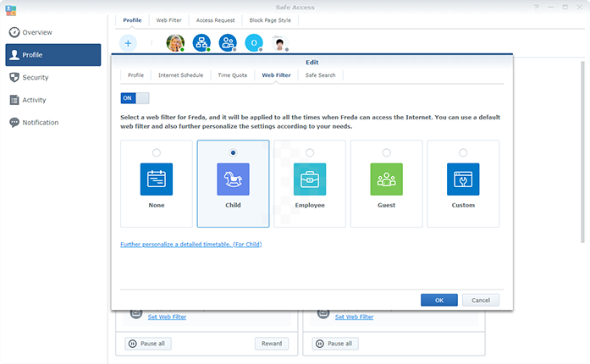The height and width of the screenshot is (364, 590).
Task: Click the Employee briefcase icon
Action: point(310,179)
